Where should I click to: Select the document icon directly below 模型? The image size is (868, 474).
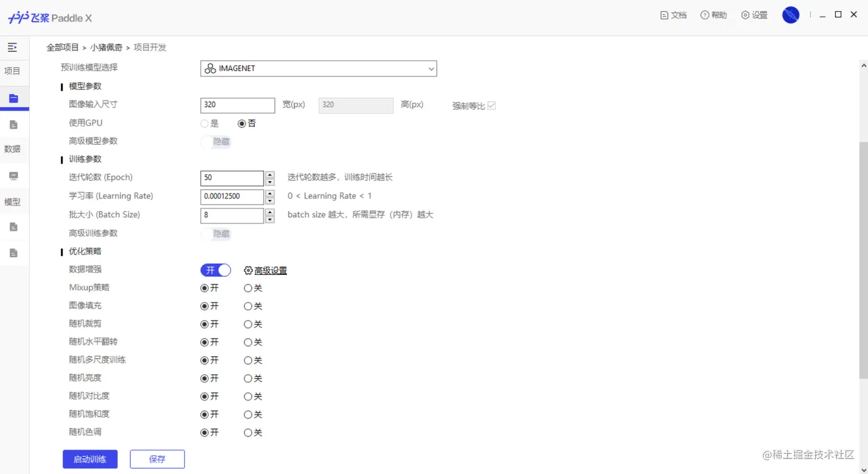(14, 227)
